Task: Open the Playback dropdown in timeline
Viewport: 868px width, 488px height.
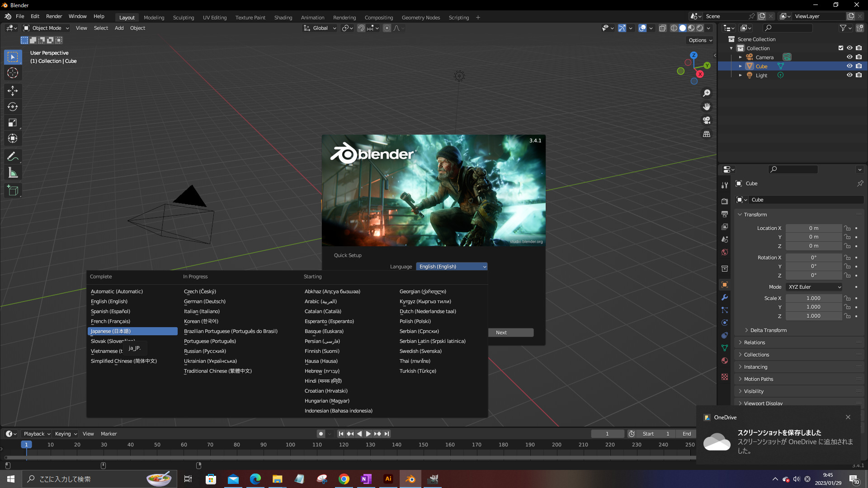Action: pyautogui.click(x=37, y=434)
